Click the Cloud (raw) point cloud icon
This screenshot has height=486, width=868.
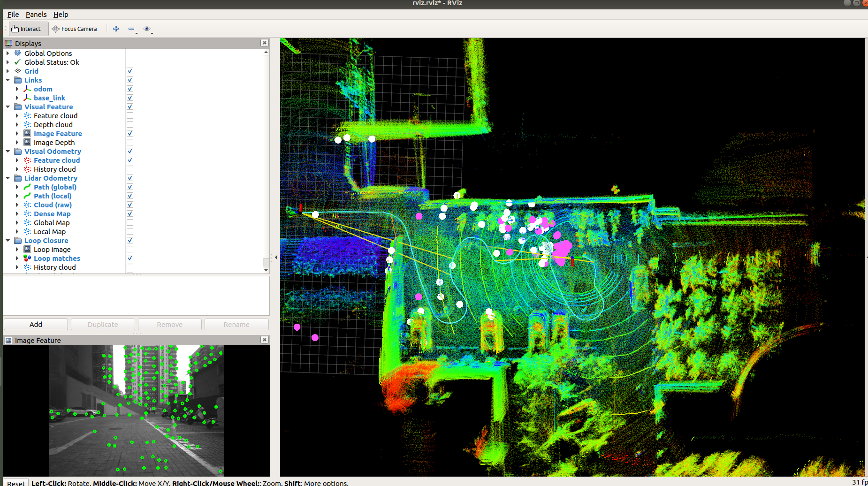(27, 205)
